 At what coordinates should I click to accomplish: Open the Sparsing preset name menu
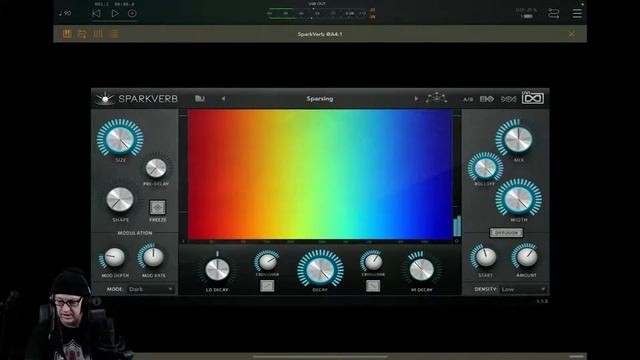(320, 99)
